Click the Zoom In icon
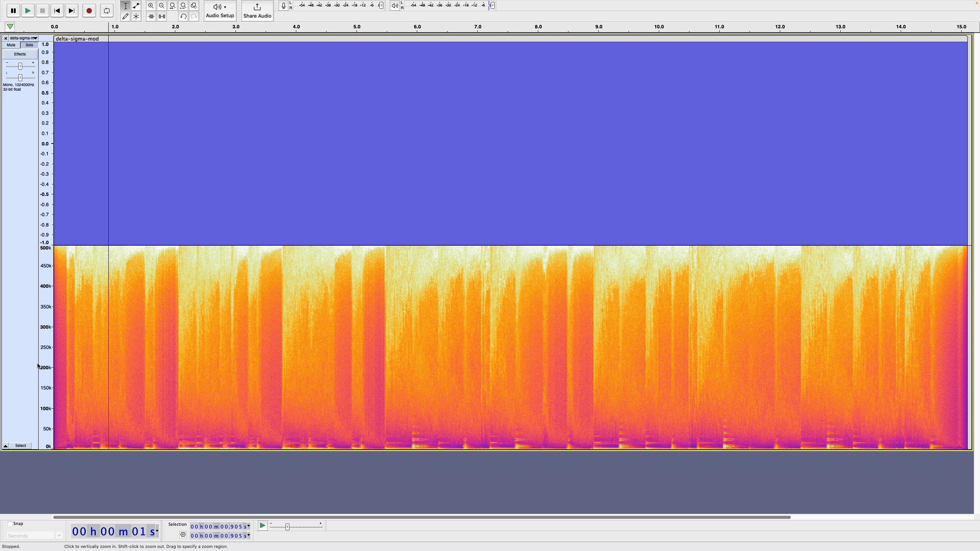 pyautogui.click(x=151, y=6)
